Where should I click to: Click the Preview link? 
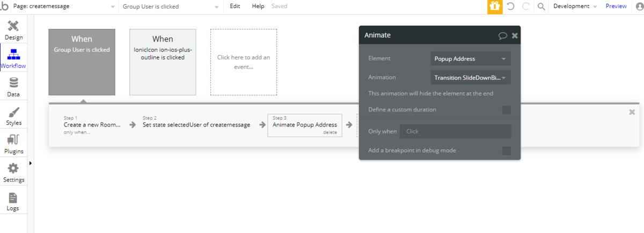pyautogui.click(x=616, y=6)
